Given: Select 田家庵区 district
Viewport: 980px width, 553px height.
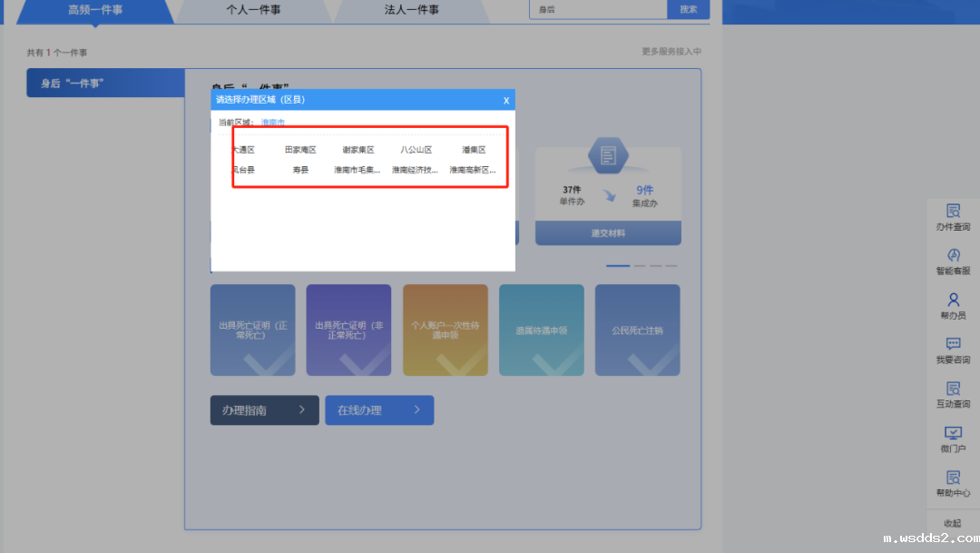Looking at the screenshot, I should click(x=300, y=150).
